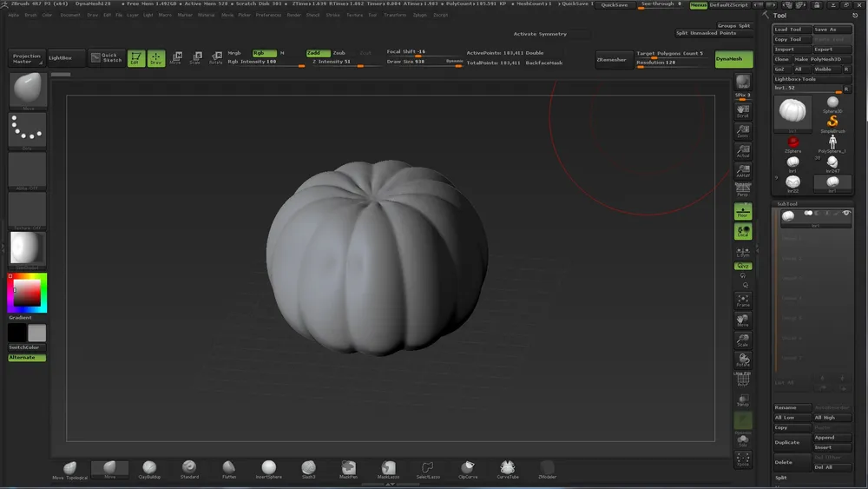Select the pumpkin tool thumbnail in Tool palette

pyautogui.click(x=792, y=112)
